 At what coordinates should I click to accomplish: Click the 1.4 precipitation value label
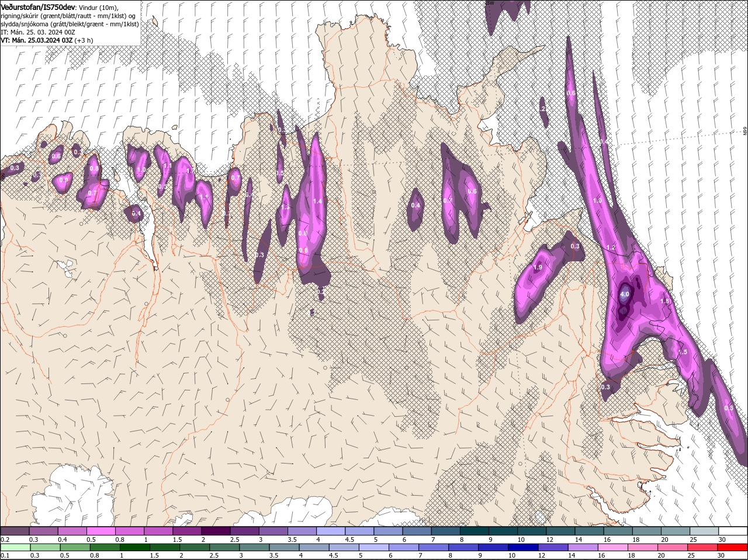(x=318, y=201)
